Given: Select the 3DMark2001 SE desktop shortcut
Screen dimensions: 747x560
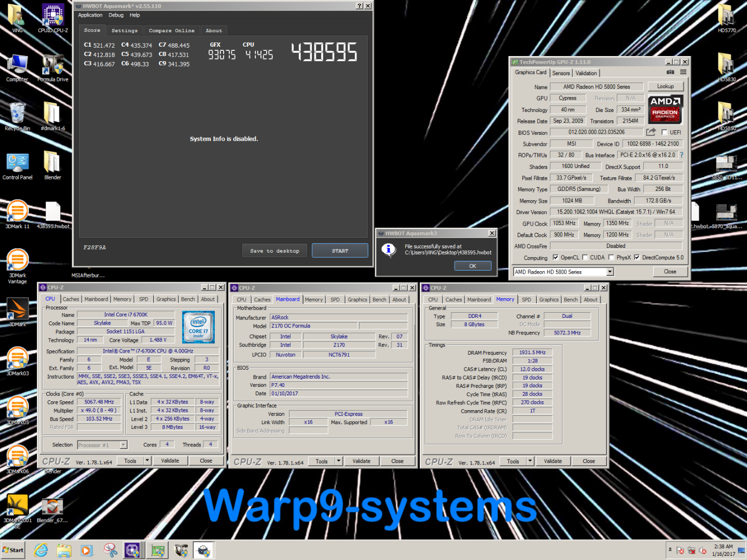Looking at the screenshot, I should coord(17,511).
